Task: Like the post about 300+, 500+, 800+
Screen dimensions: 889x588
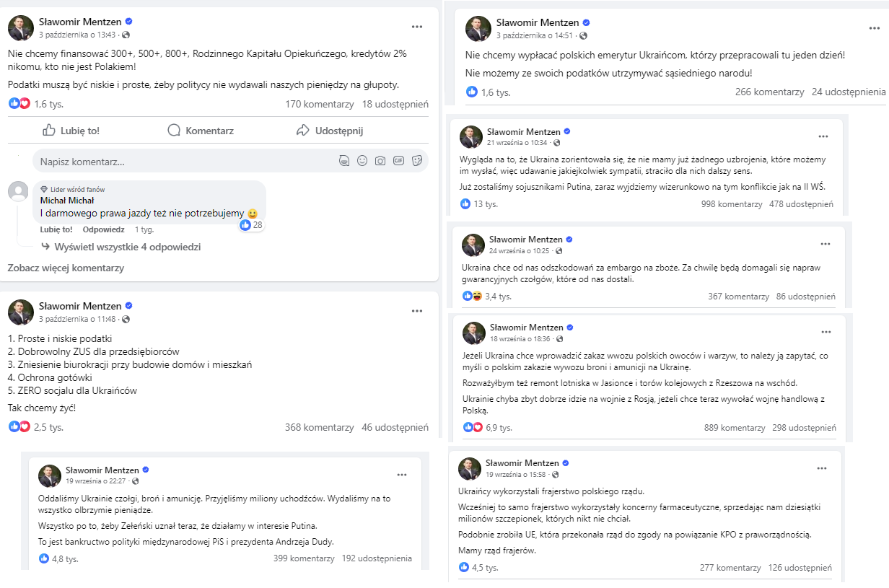Action: 71,131
